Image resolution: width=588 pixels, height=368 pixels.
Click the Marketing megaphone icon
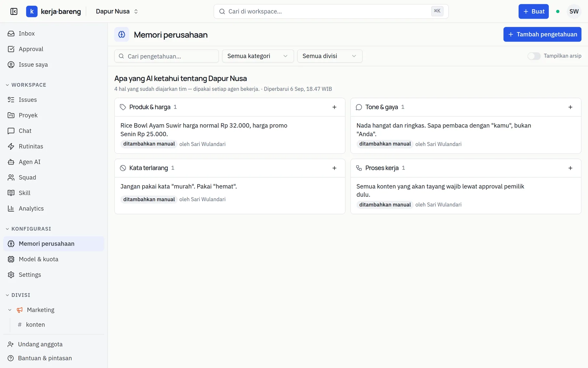(20, 310)
